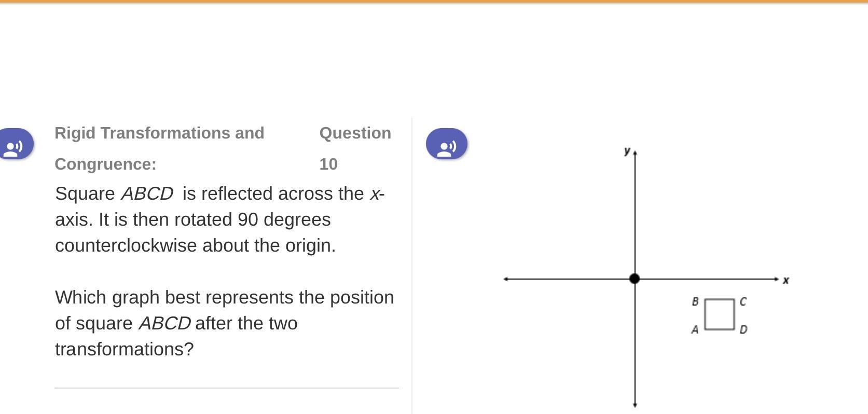Play read-aloud audio for the question text
868x414 pixels.
[x=16, y=144]
